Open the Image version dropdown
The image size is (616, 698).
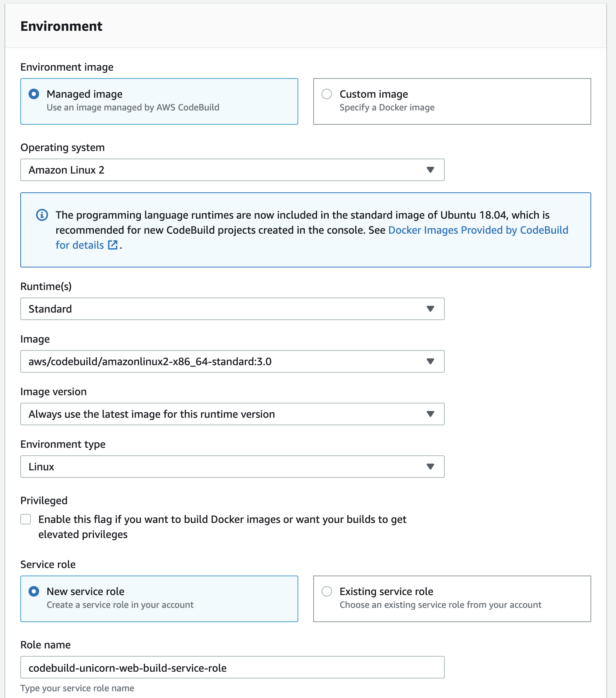click(232, 414)
